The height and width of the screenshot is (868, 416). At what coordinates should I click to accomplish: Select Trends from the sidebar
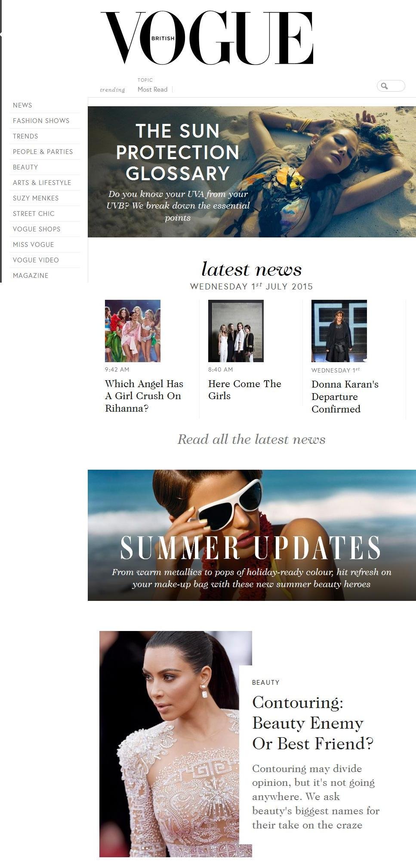pyautogui.click(x=25, y=136)
